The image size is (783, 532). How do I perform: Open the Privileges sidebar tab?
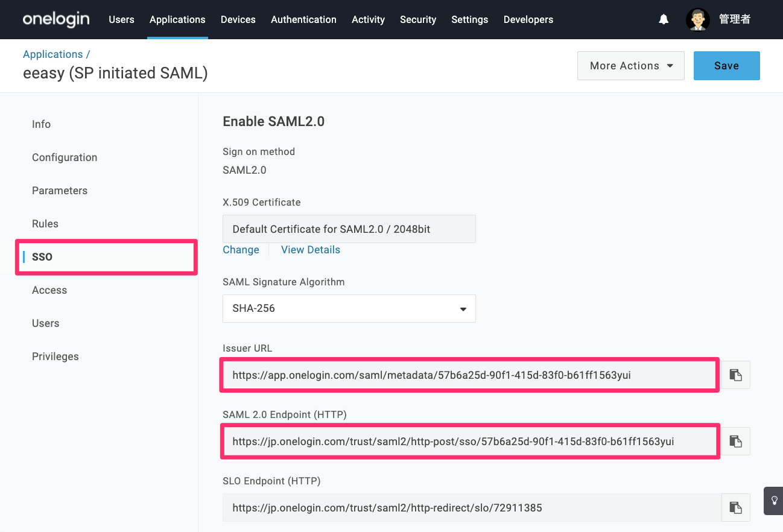pyautogui.click(x=55, y=356)
